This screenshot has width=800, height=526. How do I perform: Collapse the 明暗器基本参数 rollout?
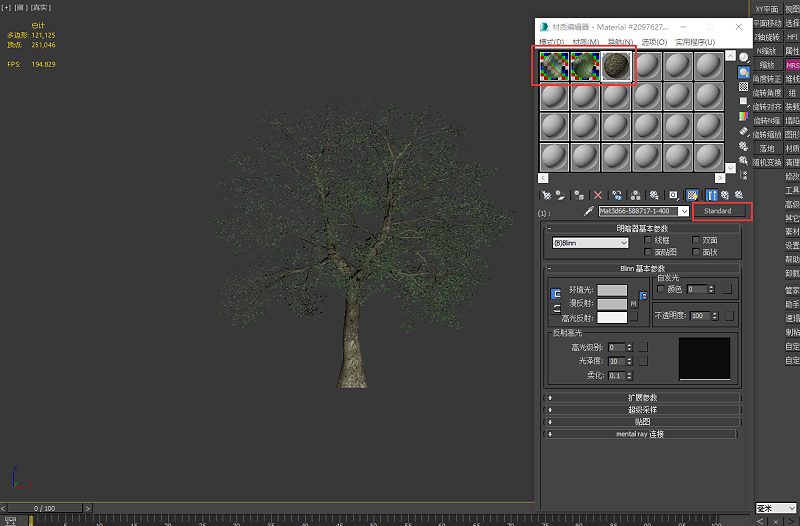pyautogui.click(x=643, y=228)
